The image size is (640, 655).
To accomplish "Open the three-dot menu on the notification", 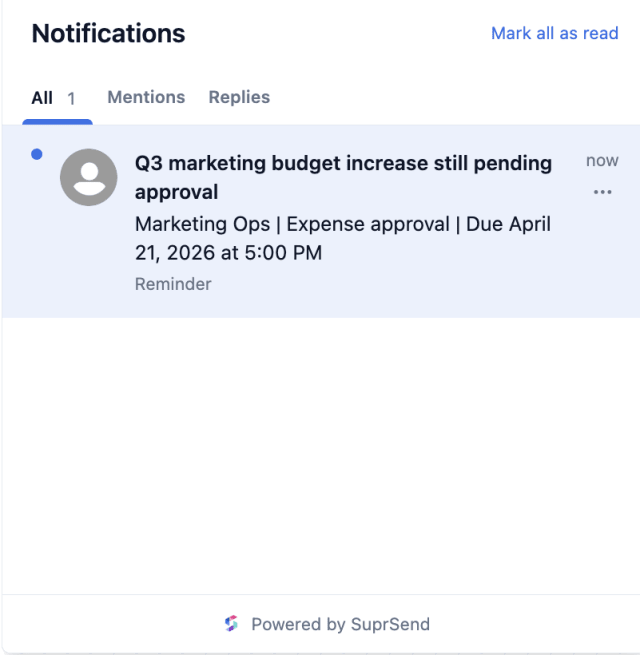I will [602, 192].
